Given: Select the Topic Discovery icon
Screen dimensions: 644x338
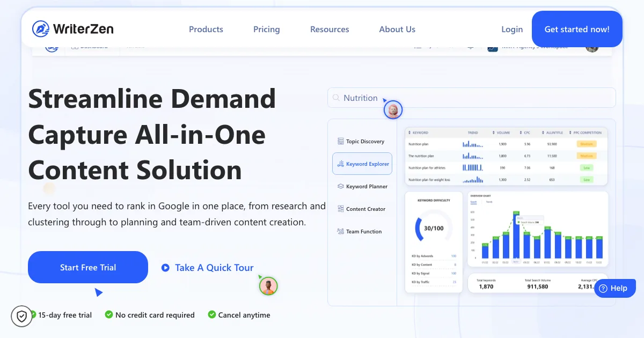Looking at the screenshot, I should [x=340, y=142].
